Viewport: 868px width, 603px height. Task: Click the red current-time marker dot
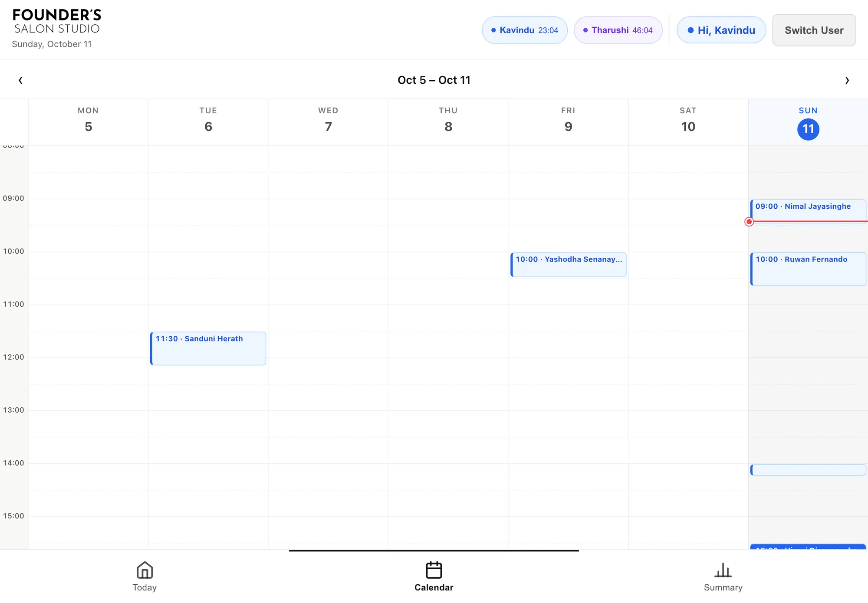pyautogui.click(x=749, y=222)
